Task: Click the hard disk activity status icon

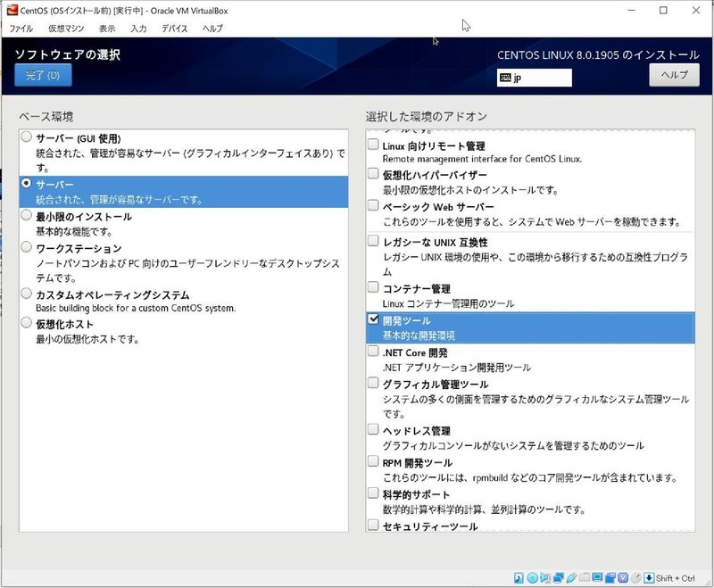Action: pos(519,578)
